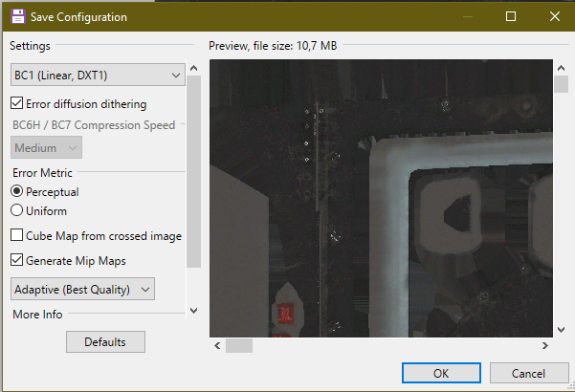This screenshot has height=392, width=575.
Task: Click preview horizontal scroll left arrow
Action: (217, 345)
